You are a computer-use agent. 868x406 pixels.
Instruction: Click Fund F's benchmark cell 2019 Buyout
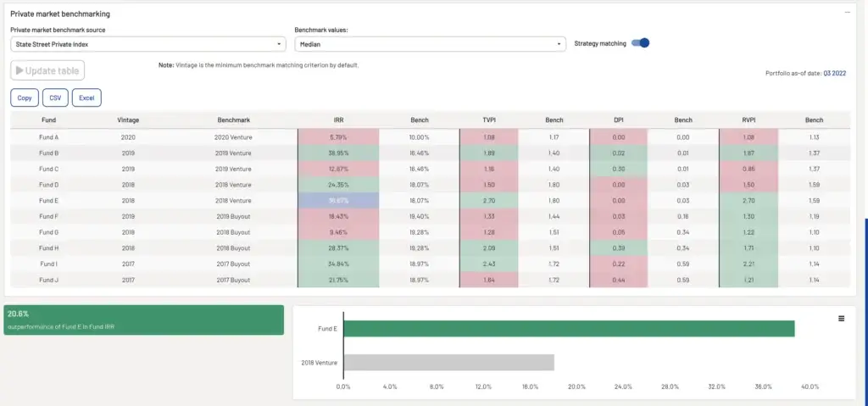point(233,217)
